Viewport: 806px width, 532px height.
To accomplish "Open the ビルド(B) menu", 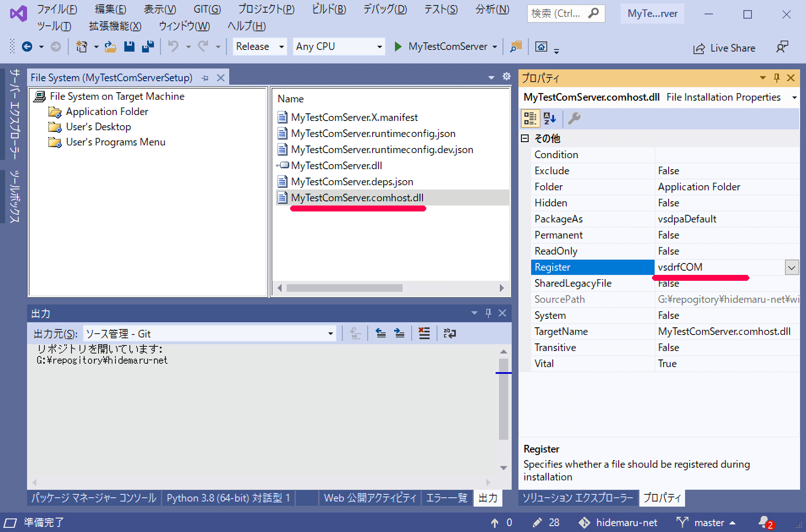I will click(329, 9).
